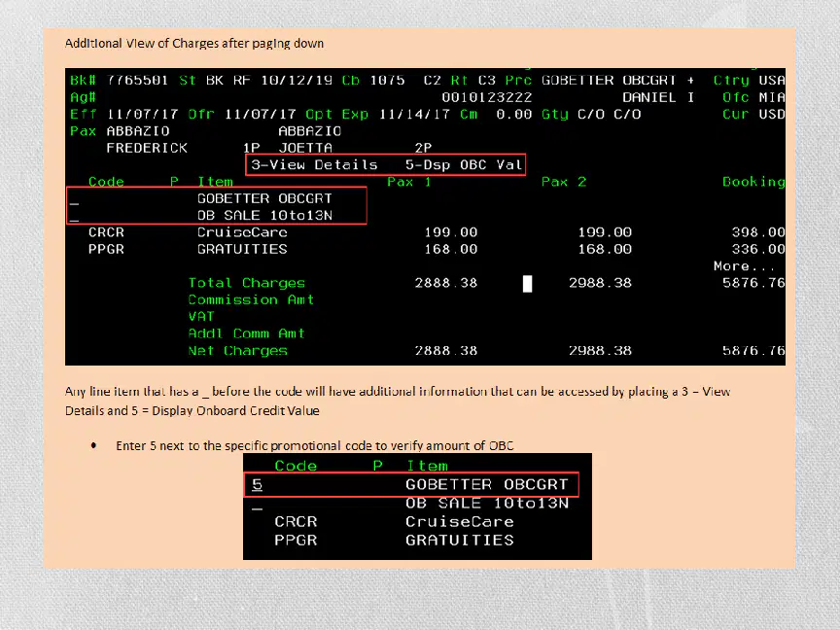The image size is (840, 630).
Task: Click CRCR code in the upper screen
Action: 106,232
